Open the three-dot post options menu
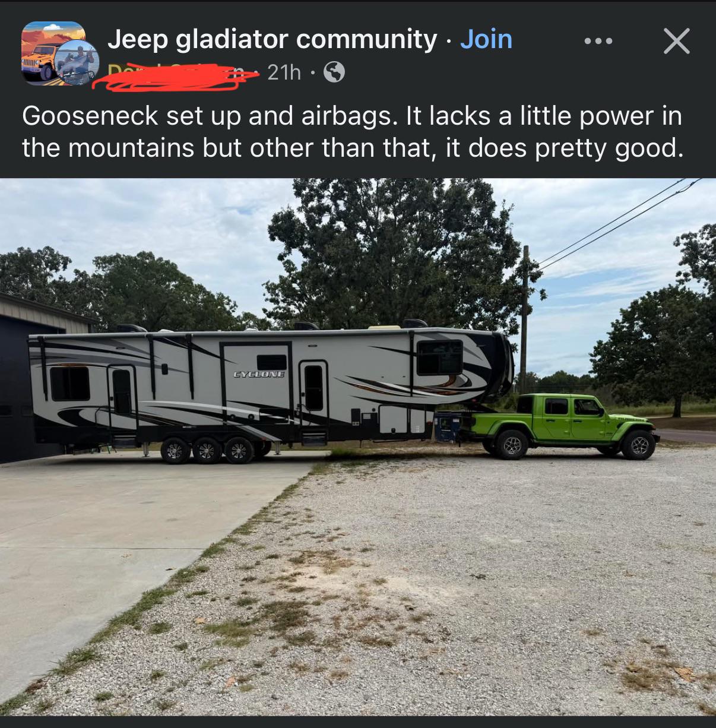 597,41
